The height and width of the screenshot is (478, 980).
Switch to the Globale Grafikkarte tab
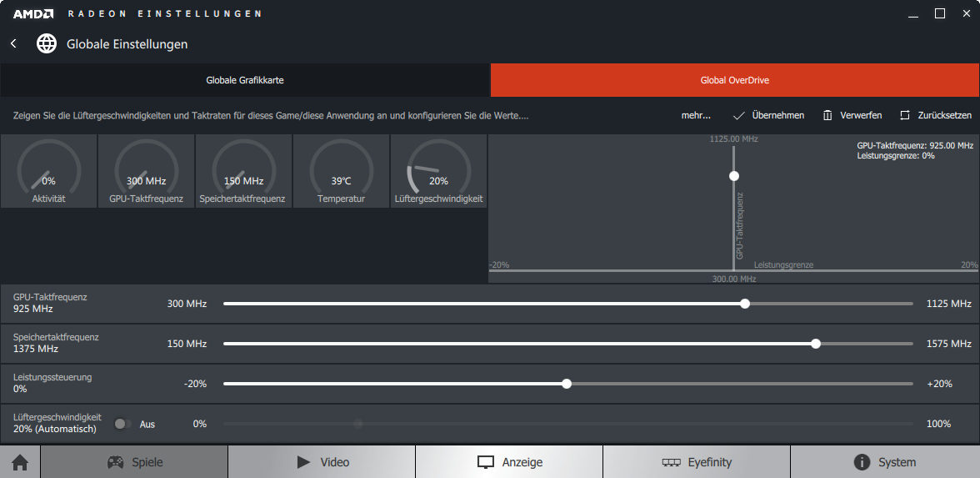tap(245, 80)
